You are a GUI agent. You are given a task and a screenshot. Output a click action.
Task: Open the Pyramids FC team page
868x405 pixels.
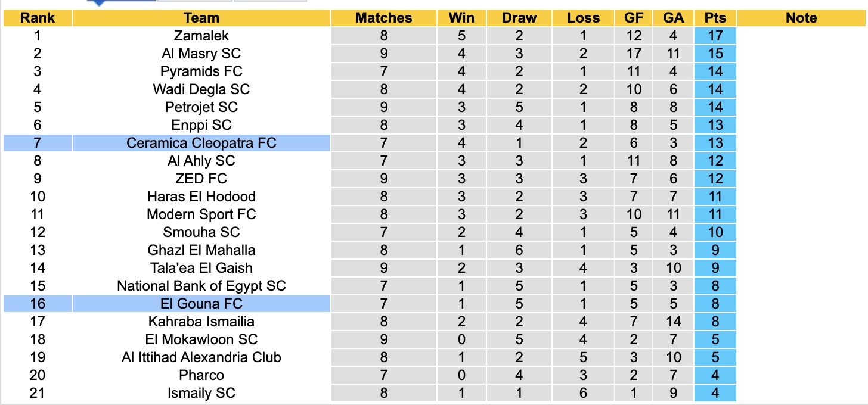(x=201, y=71)
